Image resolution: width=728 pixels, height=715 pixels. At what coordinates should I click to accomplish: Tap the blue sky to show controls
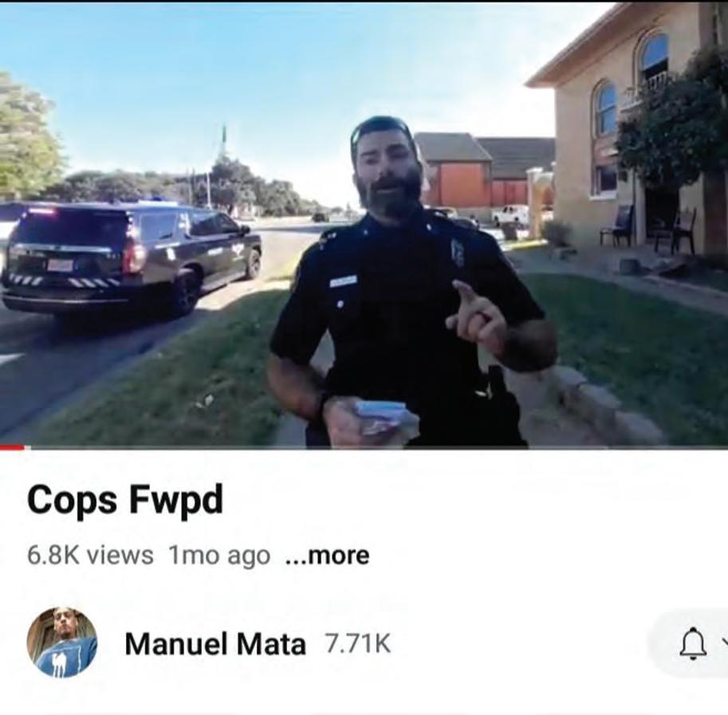278,69
